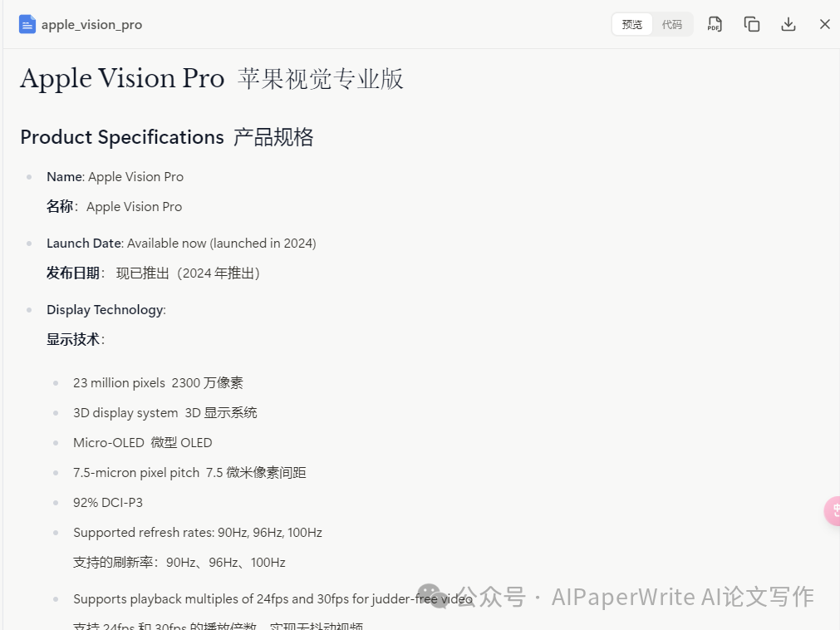The image size is (840, 630).
Task: Close the document preview panel
Action: 825,25
